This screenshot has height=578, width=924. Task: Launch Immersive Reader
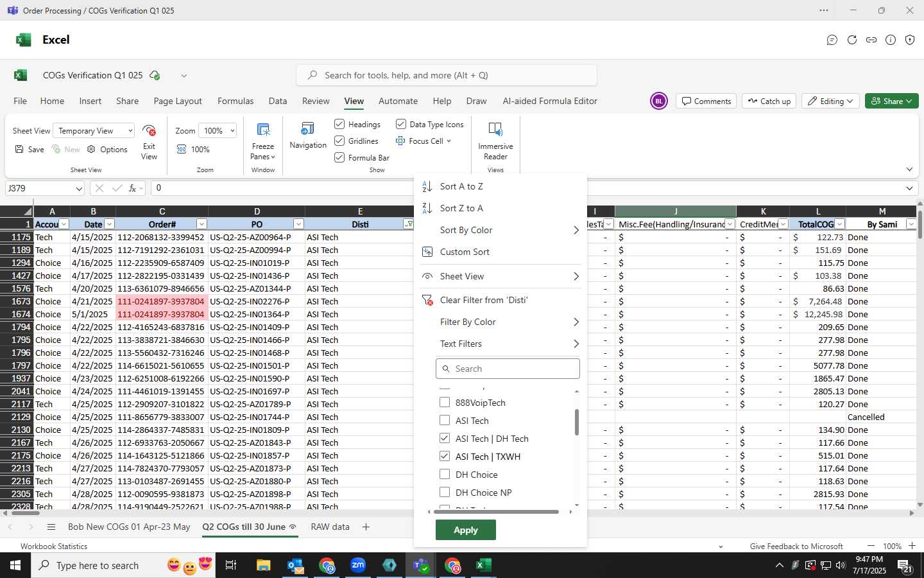click(495, 141)
